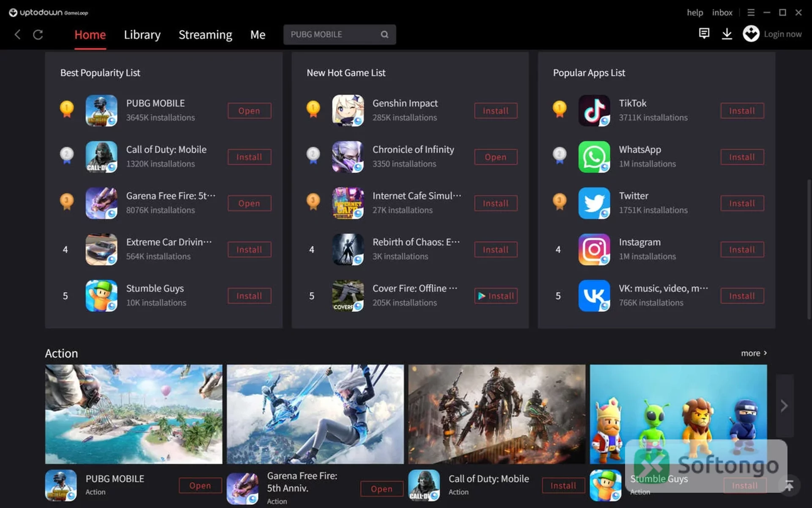
Task: Click the Stumble Guys icon in Best Popularity List
Action: [101, 295]
